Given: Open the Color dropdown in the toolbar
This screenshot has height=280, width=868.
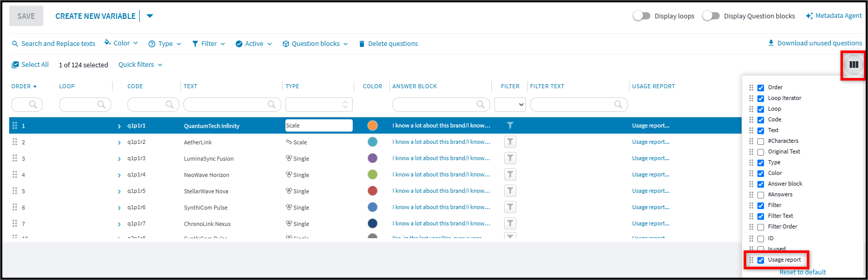Looking at the screenshot, I should pos(121,43).
